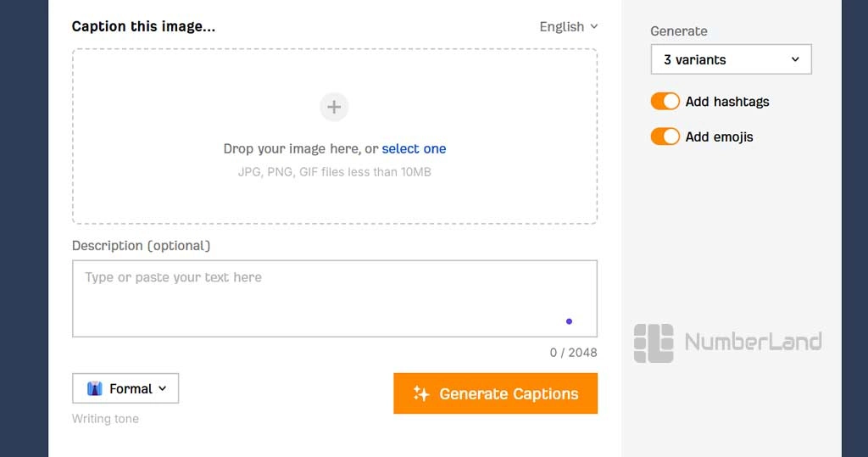Image resolution: width=868 pixels, height=457 pixels.
Task: Click the dashed image drop zone
Action: point(335,137)
